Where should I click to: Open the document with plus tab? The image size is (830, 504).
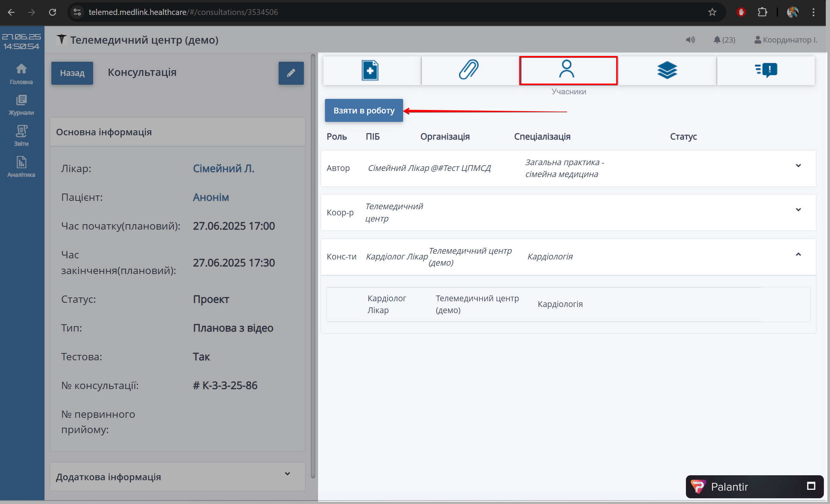[371, 71]
